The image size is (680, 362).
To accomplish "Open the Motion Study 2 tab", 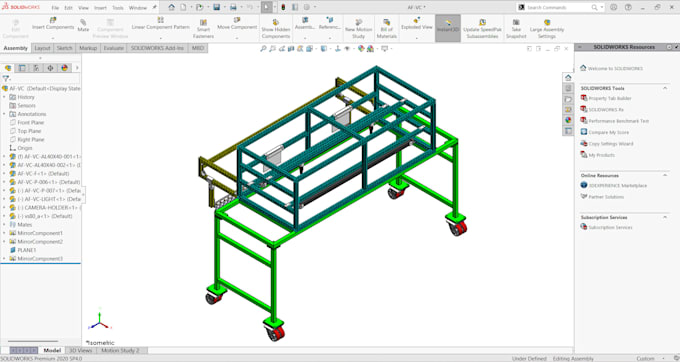I will 120,350.
